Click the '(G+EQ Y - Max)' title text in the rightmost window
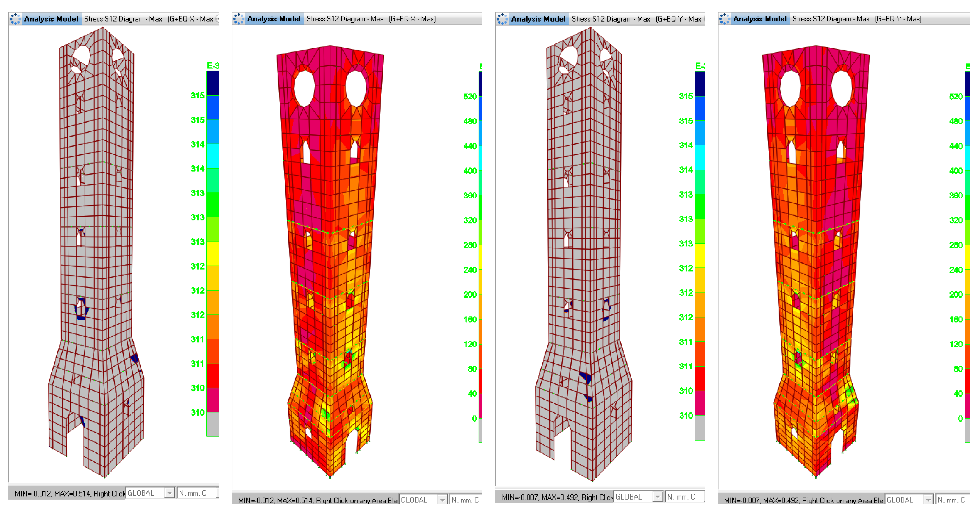The image size is (980, 512). pyautogui.click(x=898, y=19)
